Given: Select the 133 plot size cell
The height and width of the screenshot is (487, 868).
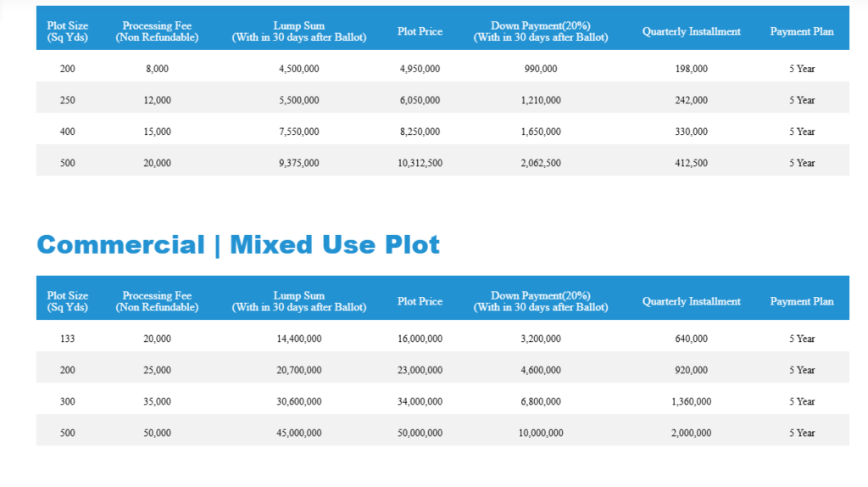Looking at the screenshot, I should (x=68, y=339).
